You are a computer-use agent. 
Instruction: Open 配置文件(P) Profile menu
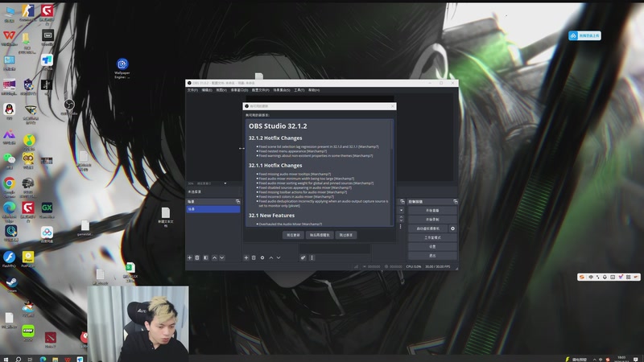pyautogui.click(x=260, y=90)
